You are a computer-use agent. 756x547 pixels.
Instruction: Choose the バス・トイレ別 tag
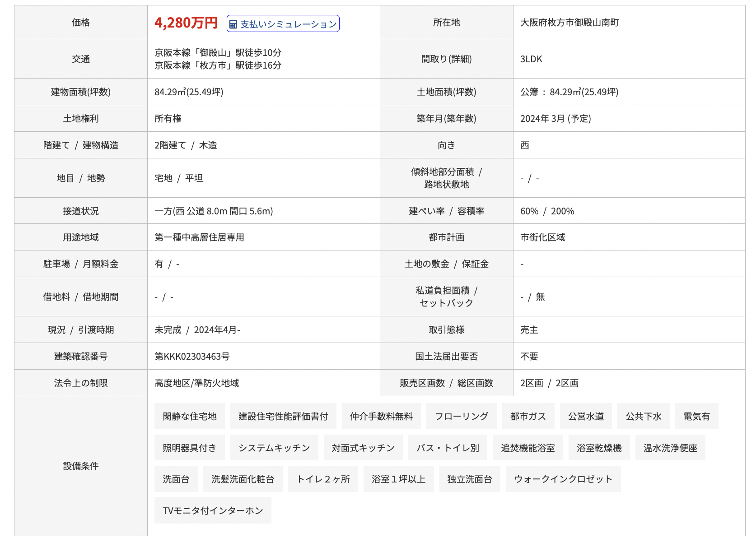[448, 448]
